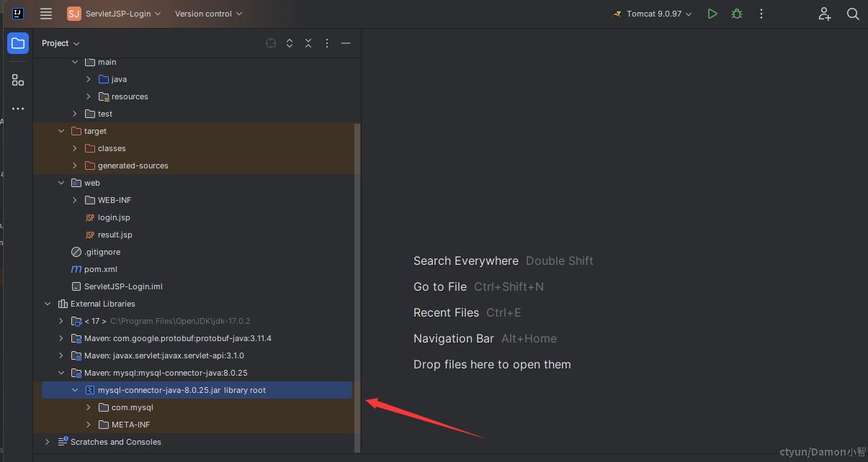The height and width of the screenshot is (462, 868).
Task: Open Project panel options menu
Action: point(327,43)
